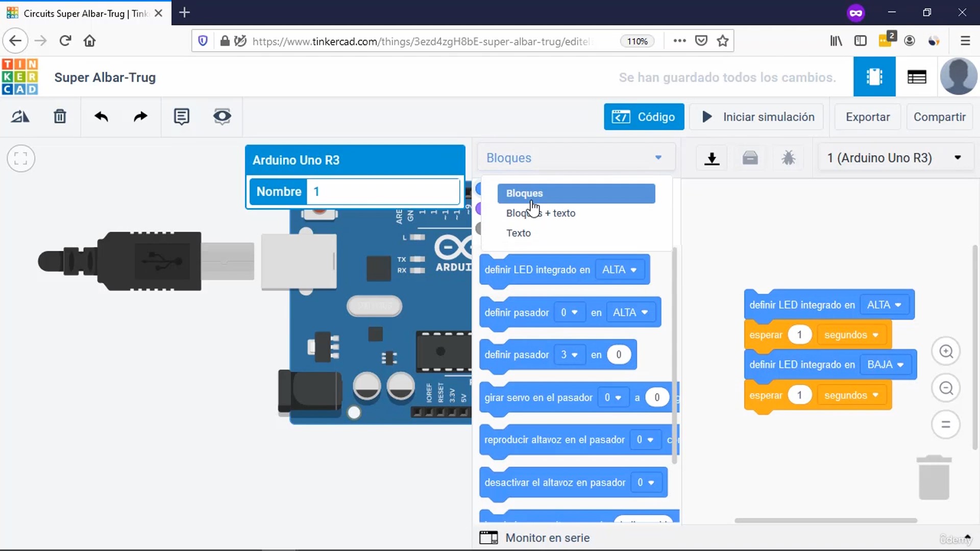Open user profile avatar
Screen dimensions: 980x551
959,77
